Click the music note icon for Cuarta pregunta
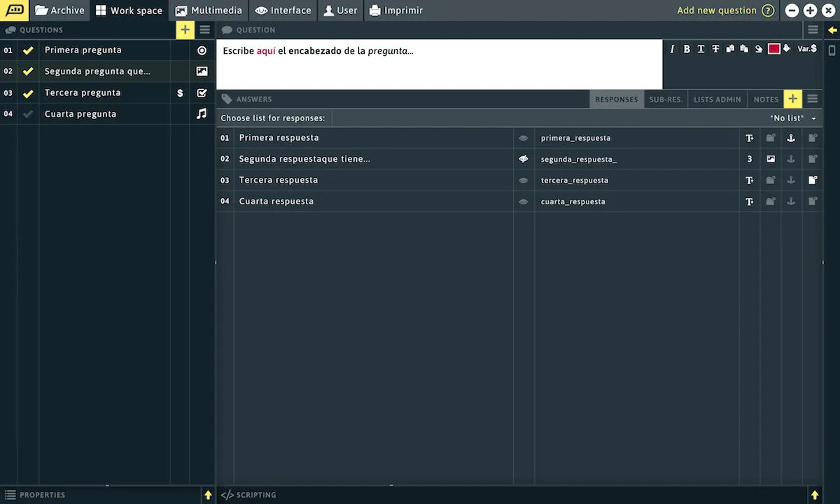840x504 pixels. 202,113
